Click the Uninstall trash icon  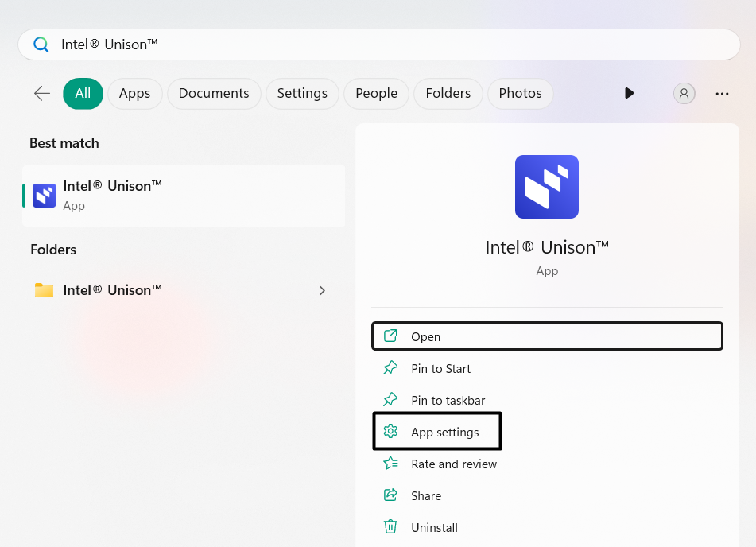[x=390, y=527]
